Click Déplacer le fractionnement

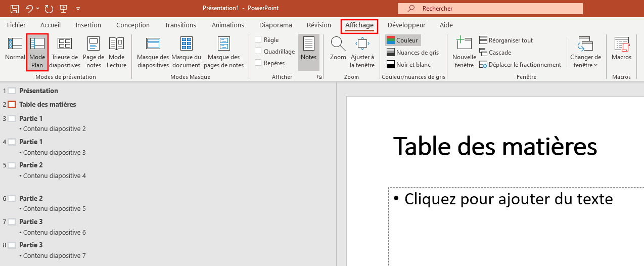(520, 65)
